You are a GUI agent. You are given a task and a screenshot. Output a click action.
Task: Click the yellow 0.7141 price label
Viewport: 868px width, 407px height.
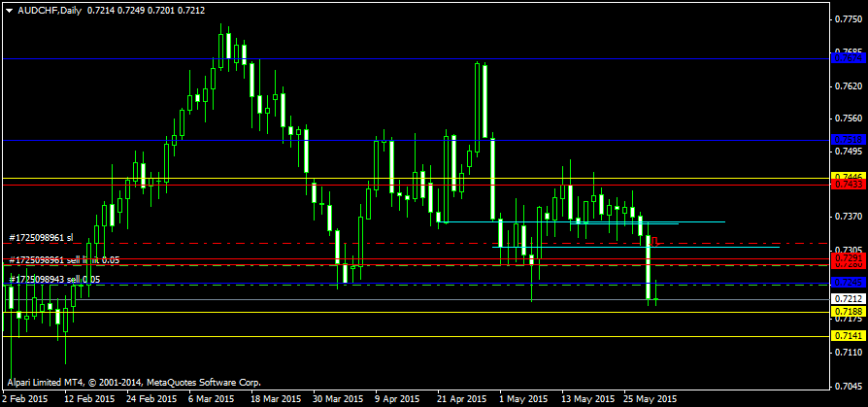849,335
